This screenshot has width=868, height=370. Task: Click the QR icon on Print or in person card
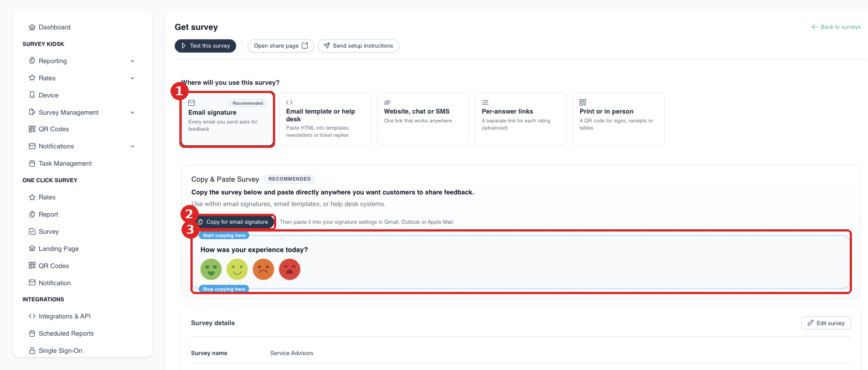point(583,102)
